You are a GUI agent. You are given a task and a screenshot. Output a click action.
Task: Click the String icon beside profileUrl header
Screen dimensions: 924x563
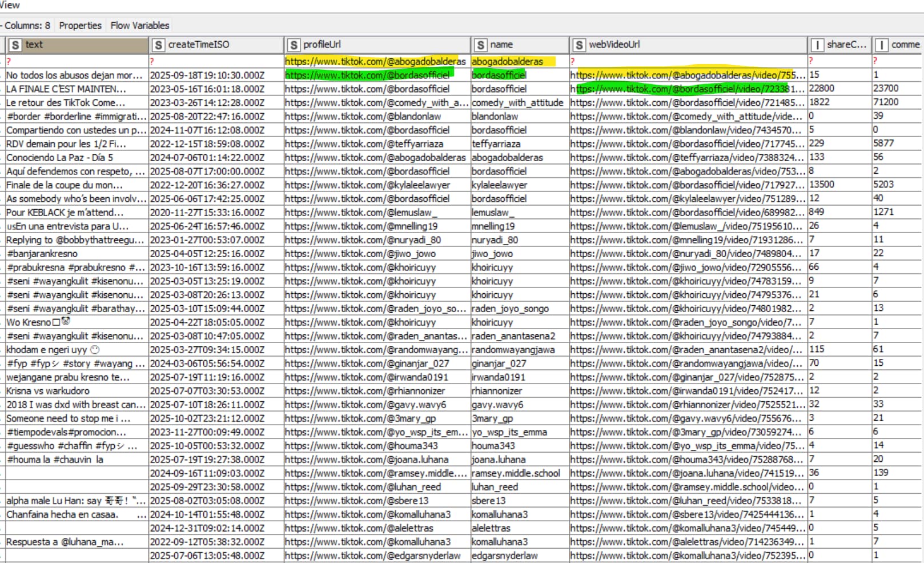click(x=294, y=45)
